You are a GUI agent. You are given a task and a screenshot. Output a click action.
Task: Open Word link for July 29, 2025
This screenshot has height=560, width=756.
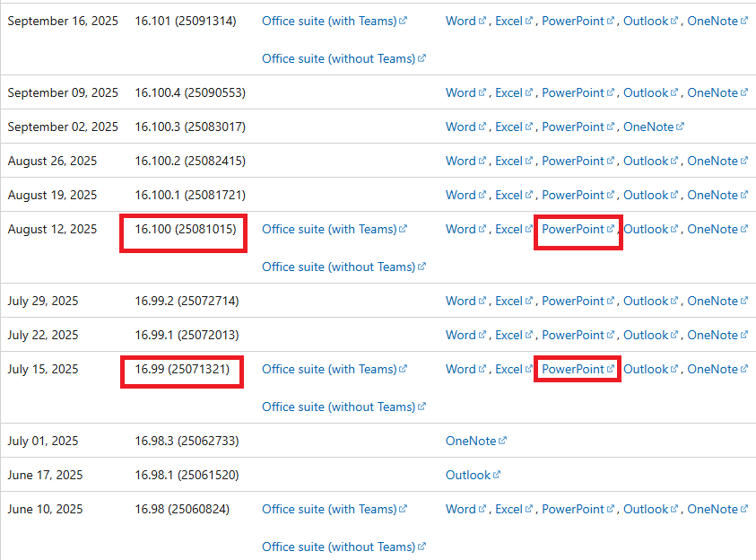coord(465,301)
